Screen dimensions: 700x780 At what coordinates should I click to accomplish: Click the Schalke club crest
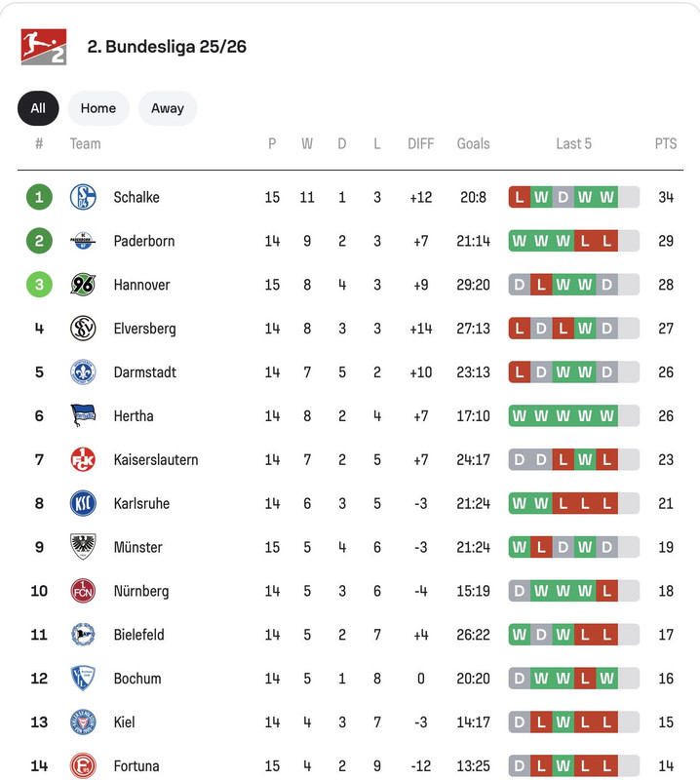click(x=83, y=197)
